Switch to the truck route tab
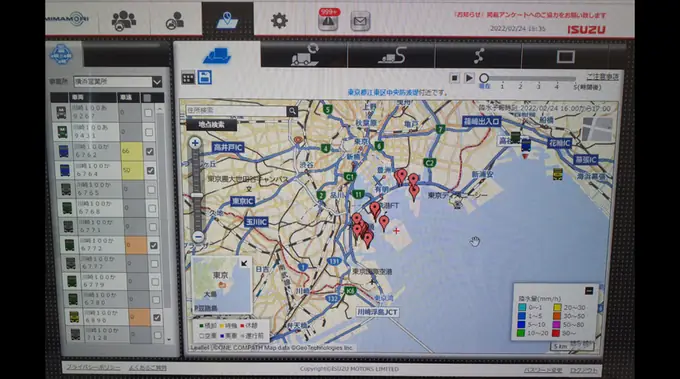The height and width of the screenshot is (379, 680). (x=392, y=56)
